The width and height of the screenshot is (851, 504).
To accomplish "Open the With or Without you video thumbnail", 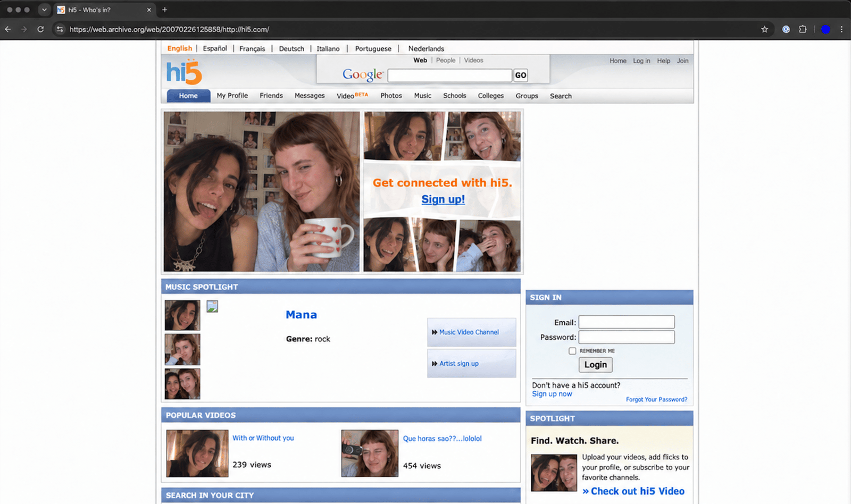I will click(x=197, y=453).
